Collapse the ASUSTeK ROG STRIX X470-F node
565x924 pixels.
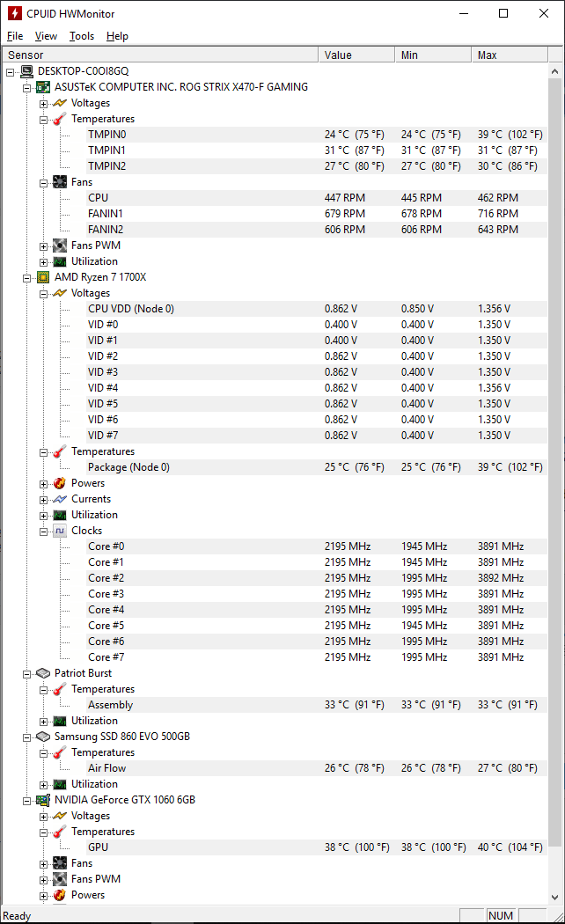(x=27, y=88)
